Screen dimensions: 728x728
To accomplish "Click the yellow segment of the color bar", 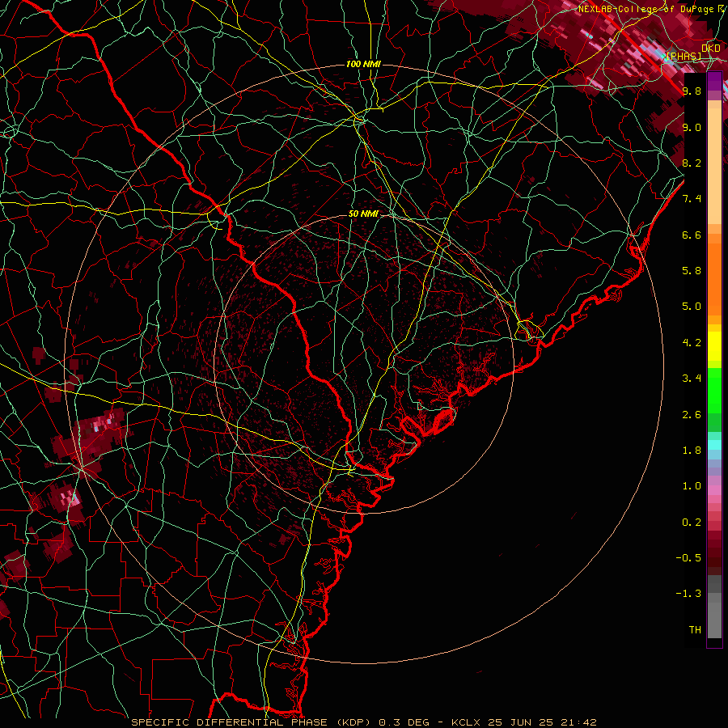I will tap(714, 346).
